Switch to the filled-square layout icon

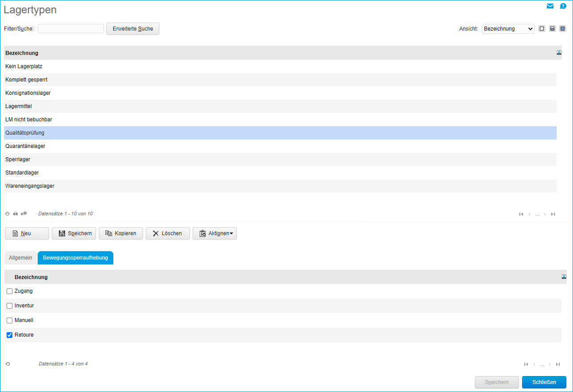pos(563,29)
